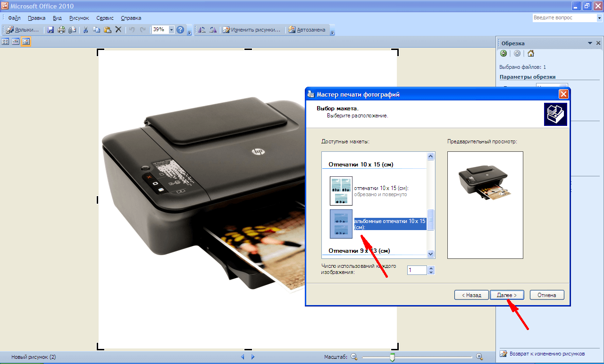Open Help with the question mark icon
The image size is (604, 364).
(x=180, y=30)
